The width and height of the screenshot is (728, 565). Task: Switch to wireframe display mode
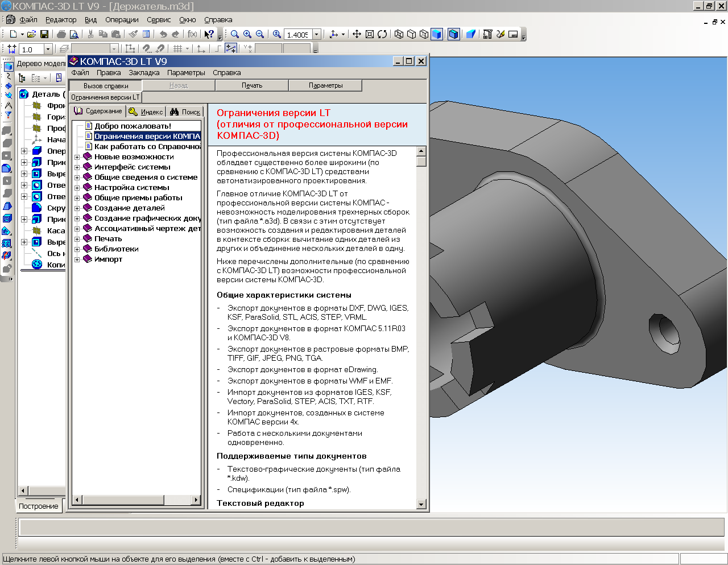click(399, 34)
